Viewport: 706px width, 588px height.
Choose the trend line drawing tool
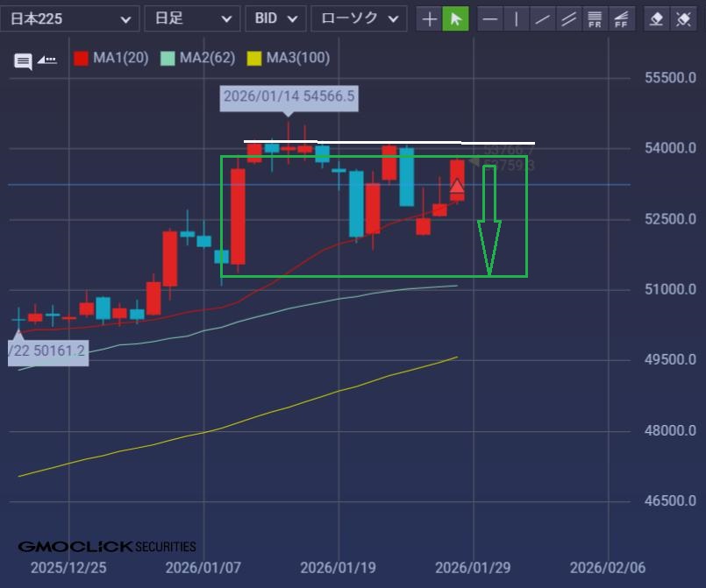[543, 18]
